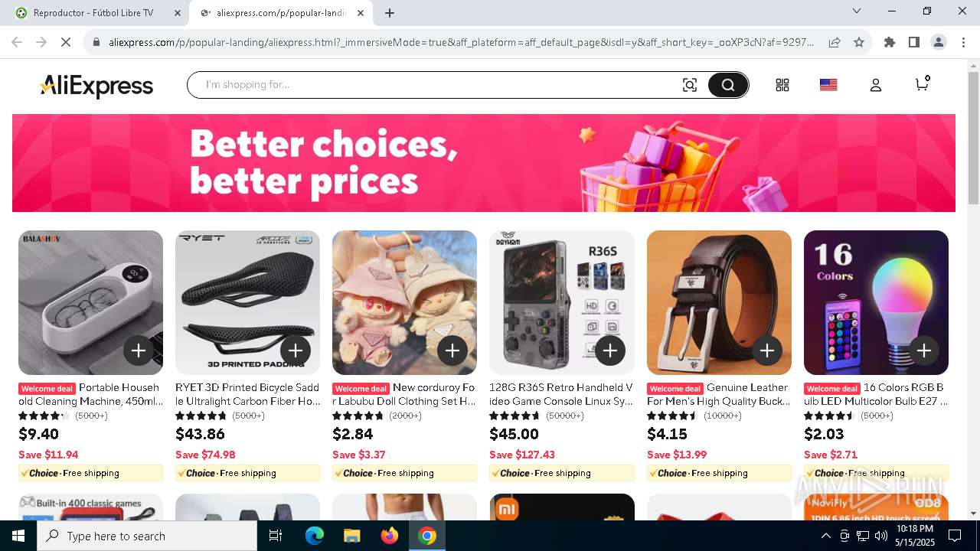Image resolution: width=980 pixels, height=551 pixels.
Task: Open the shopping cart icon
Action: pyautogui.click(x=922, y=83)
